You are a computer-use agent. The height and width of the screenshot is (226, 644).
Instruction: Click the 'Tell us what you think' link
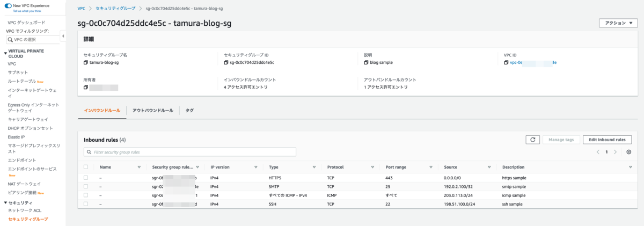click(x=26, y=10)
